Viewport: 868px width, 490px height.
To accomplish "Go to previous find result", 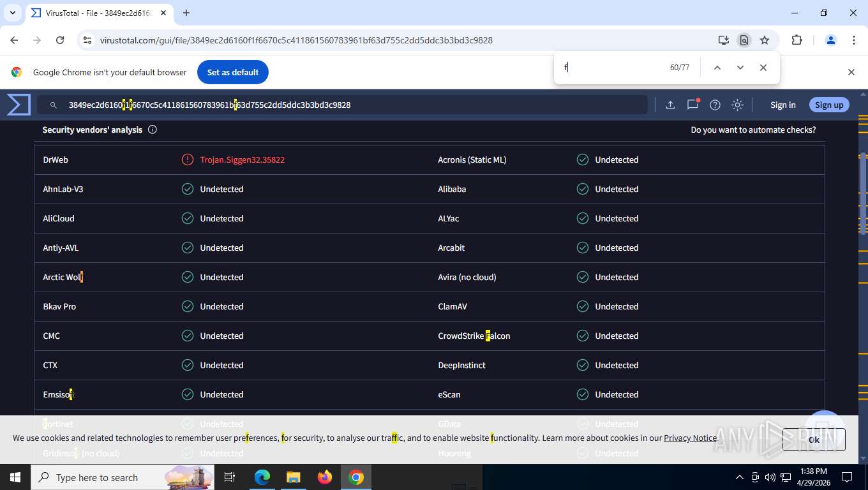I will [717, 68].
